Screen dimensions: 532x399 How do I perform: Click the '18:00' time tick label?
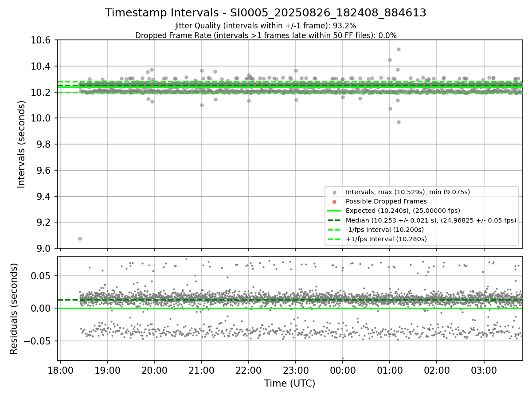(60, 370)
